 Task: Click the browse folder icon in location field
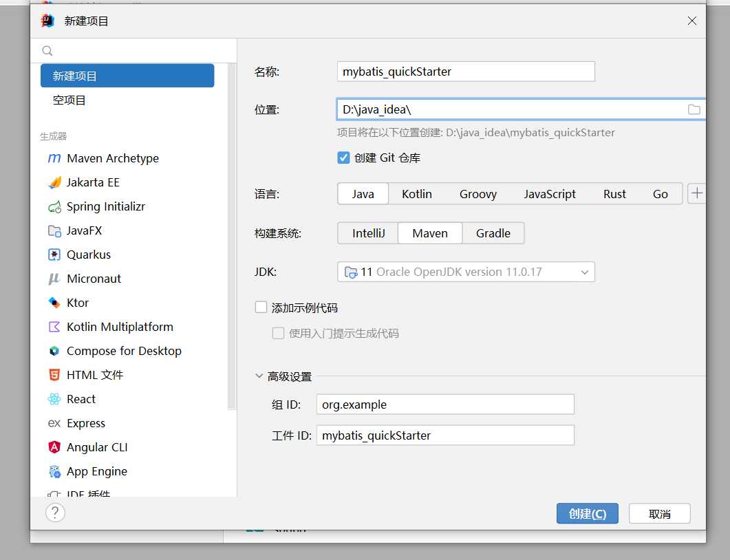coord(694,109)
